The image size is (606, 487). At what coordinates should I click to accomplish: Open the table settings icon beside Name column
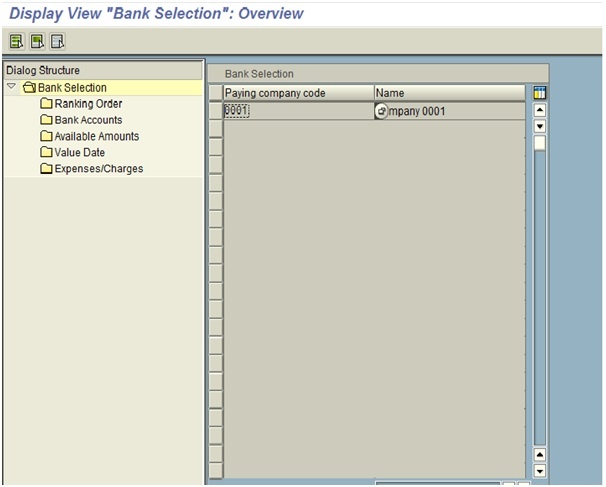point(540,93)
